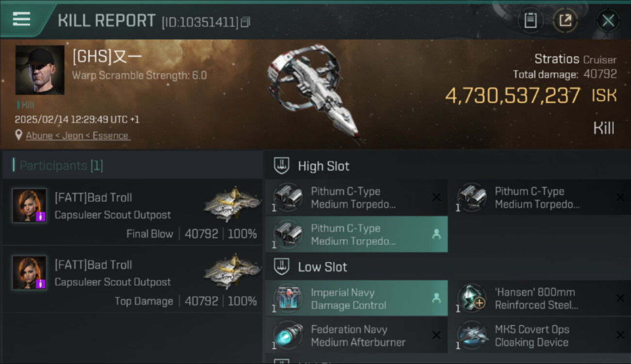Click the victim pilot portrait
This screenshot has height=364, width=631.
tap(40, 70)
